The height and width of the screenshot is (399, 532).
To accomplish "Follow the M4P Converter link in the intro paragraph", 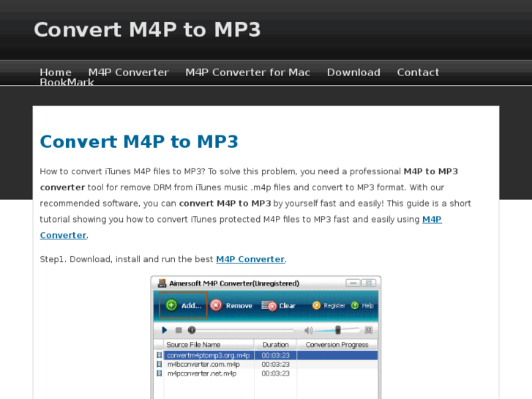I will coord(432,220).
